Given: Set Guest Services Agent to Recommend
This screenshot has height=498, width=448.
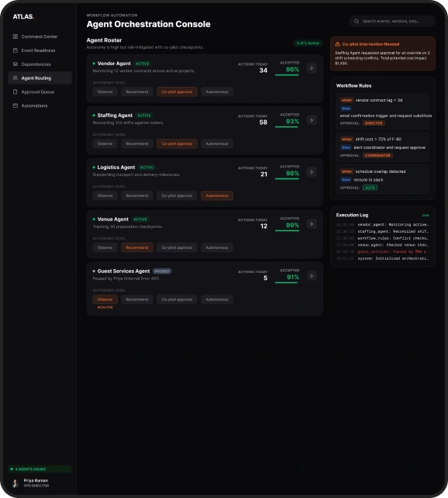Looking at the screenshot, I should [137, 299].
